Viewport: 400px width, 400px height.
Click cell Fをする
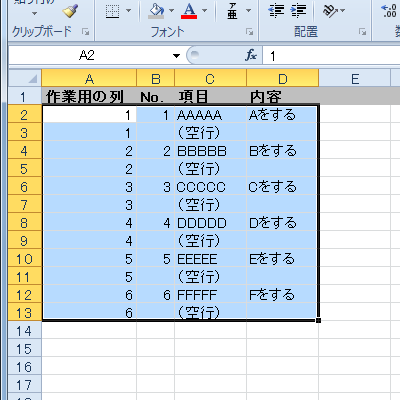283,295
